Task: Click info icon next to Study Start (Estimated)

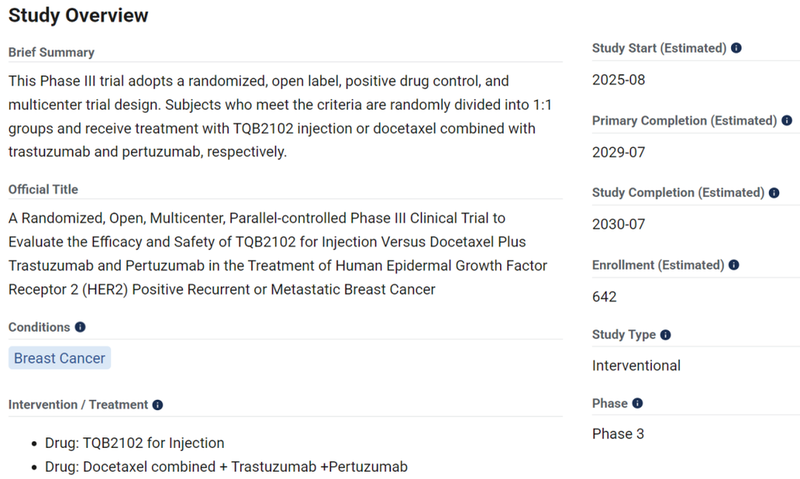Action: (736, 48)
